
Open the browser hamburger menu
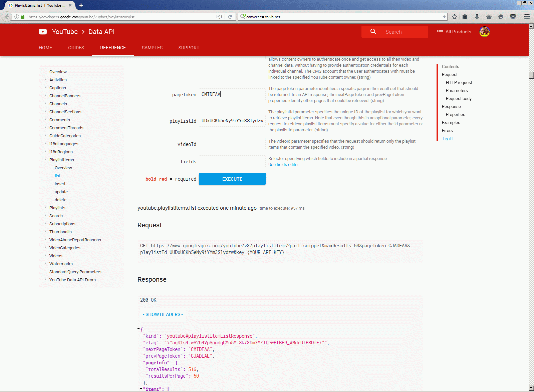point(527,17)
